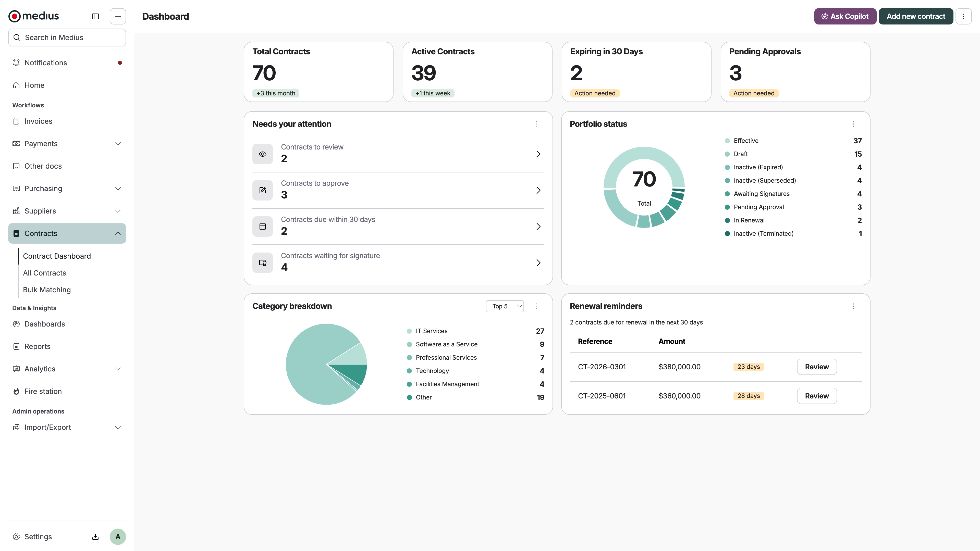Click the Expiring in 30 Days card
The width and height of the screenshot is (980, 551).
click(x=636, y=72)
